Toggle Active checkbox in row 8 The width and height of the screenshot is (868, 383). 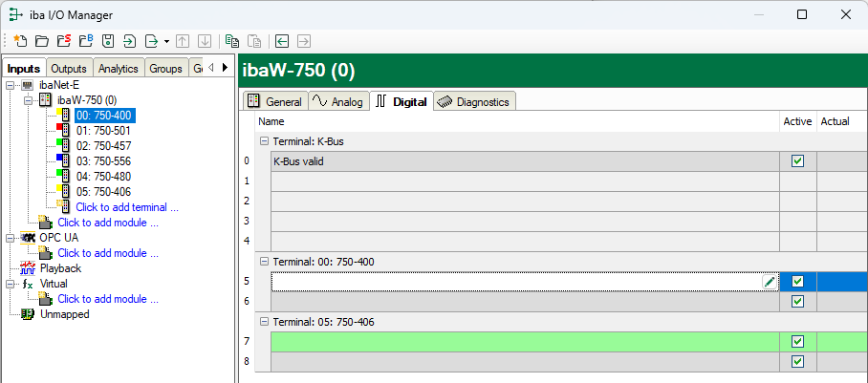pos(797,361)
